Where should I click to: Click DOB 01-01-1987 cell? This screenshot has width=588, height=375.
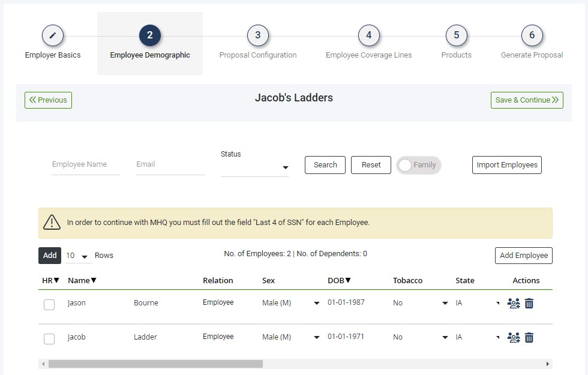[x=346, y=302]
